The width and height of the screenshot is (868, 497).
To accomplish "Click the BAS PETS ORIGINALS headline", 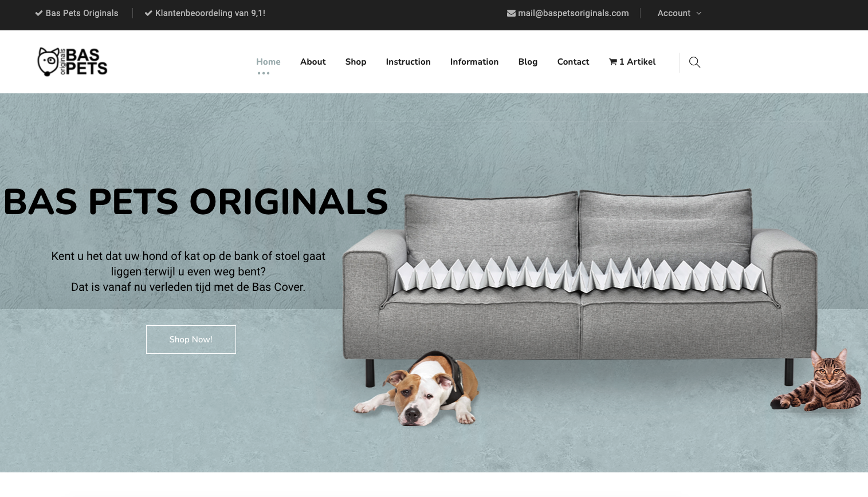I will [x=196, y=202].
